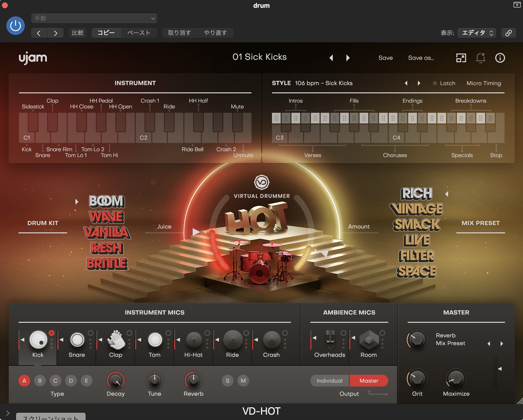The width and height of the screenshot is (523, 420).
Task: Select the Tom mic icon
Action: point(155,340)
